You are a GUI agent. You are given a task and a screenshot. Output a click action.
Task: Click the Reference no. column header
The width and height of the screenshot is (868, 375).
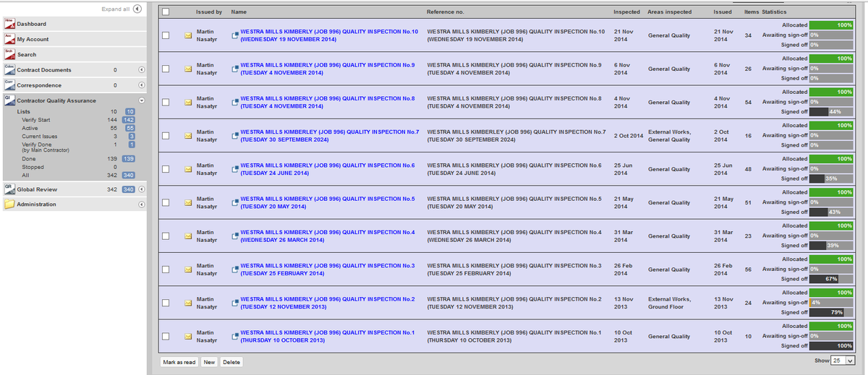click(x=446, y=12)
